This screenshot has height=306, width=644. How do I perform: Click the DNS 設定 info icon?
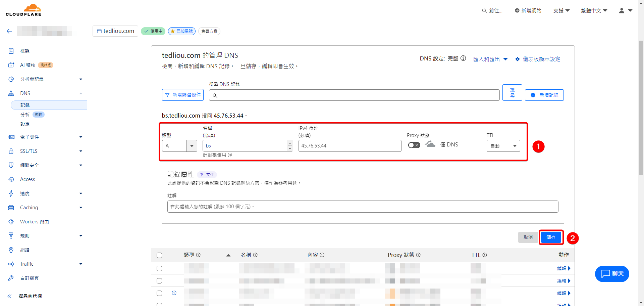click(x=463, y=58)
